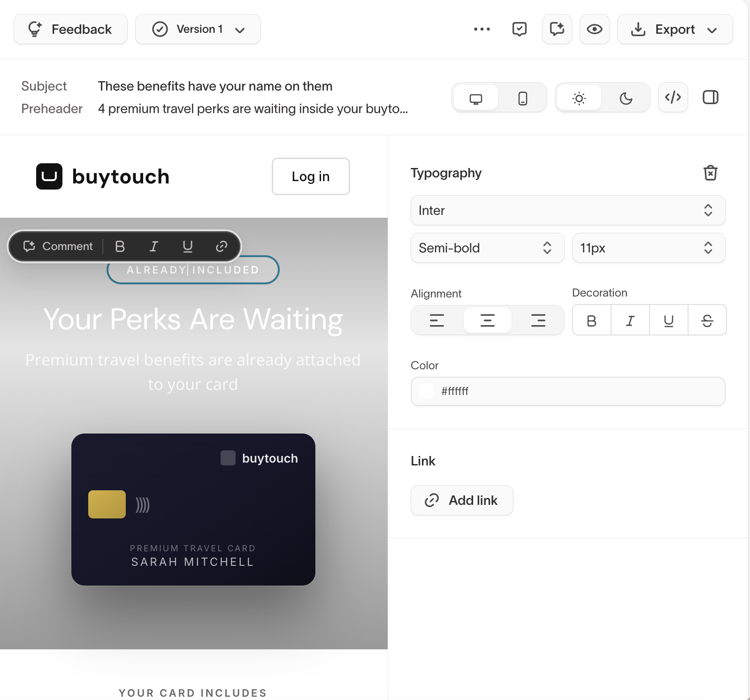Click the Feedback button
This screenshot has width=750, height=700.
(70, 29)
